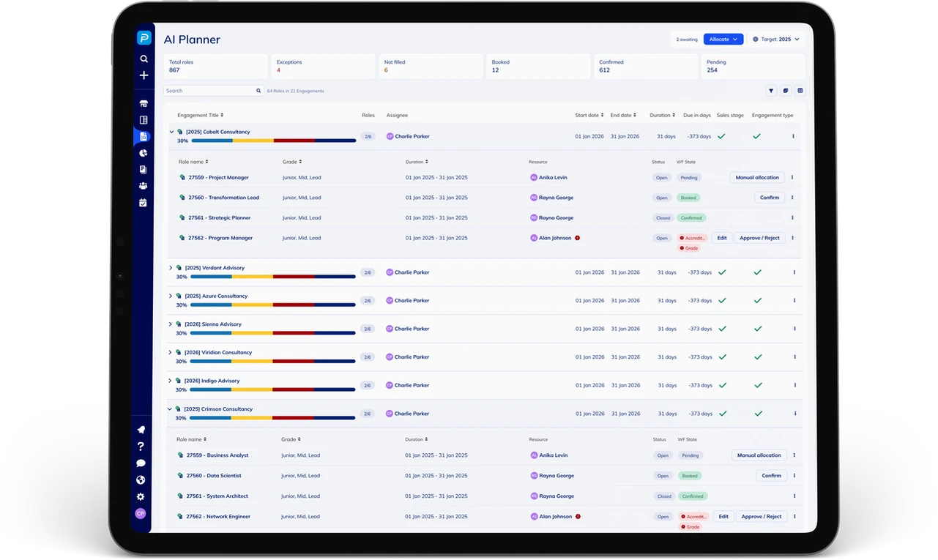Open the kebab menu for the Transformation Lead role
The width and height of the screenshot is (938, 560).
[x=792, y=198]
